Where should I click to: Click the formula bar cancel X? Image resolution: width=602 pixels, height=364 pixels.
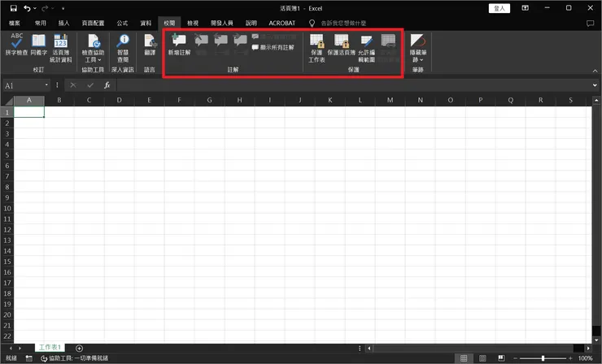[x=73, y=85]
